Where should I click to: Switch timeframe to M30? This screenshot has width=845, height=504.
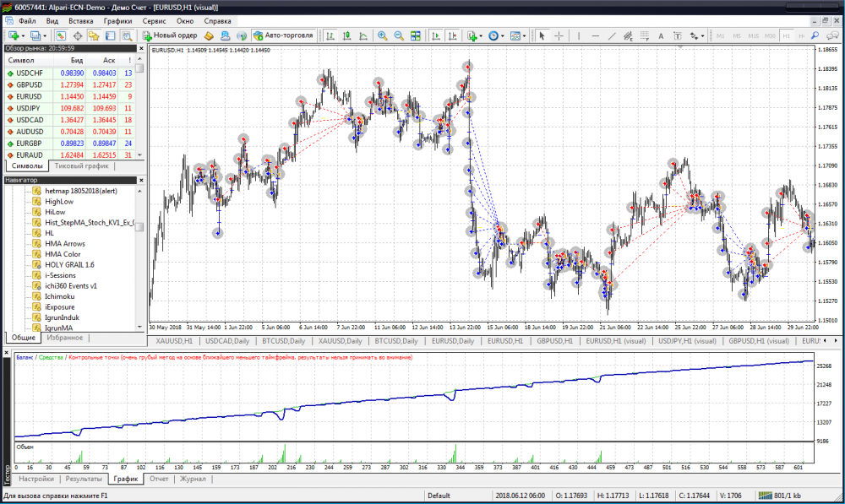click(770, 35)
